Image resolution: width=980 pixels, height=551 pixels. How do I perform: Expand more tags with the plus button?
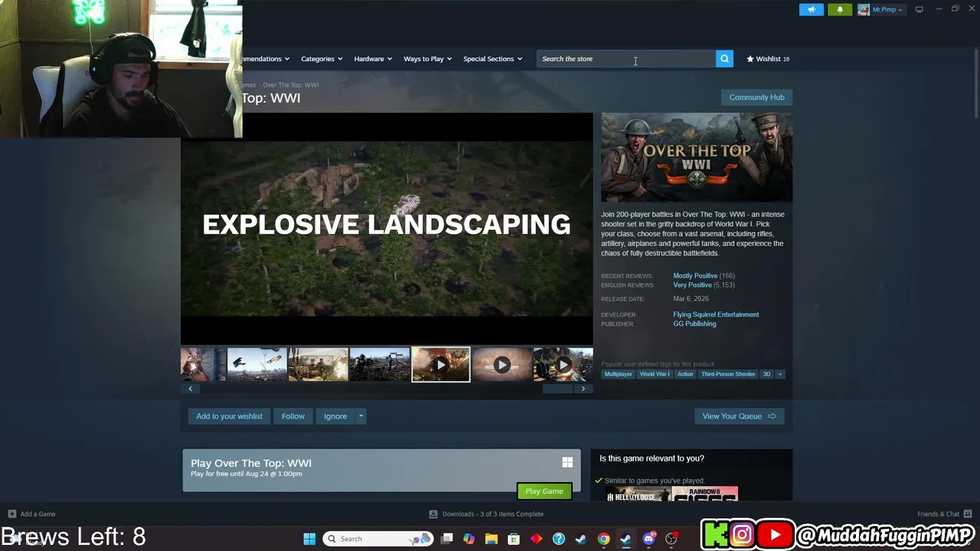(x=780, y=374)
